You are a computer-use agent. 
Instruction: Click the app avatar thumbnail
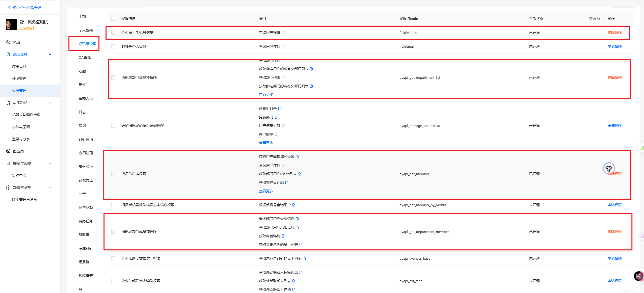12,24
